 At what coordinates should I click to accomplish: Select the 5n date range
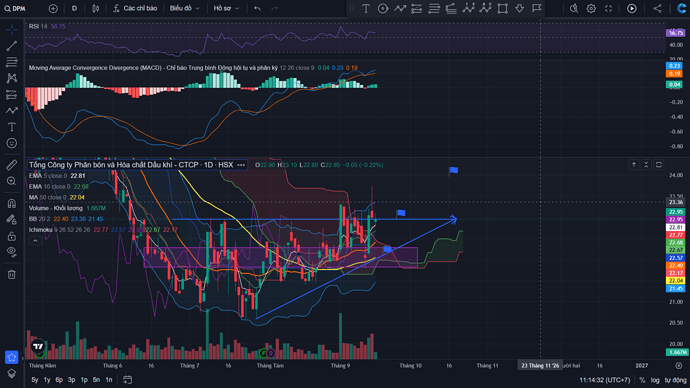96,380
